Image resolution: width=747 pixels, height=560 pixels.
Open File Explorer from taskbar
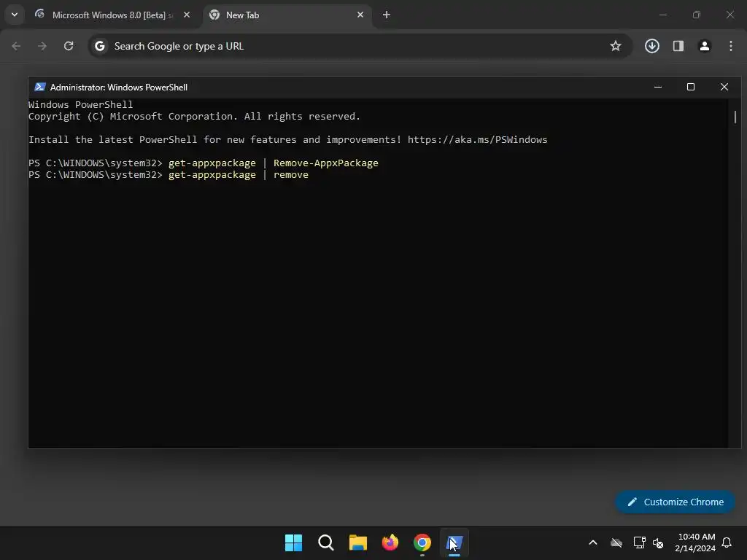357,542
